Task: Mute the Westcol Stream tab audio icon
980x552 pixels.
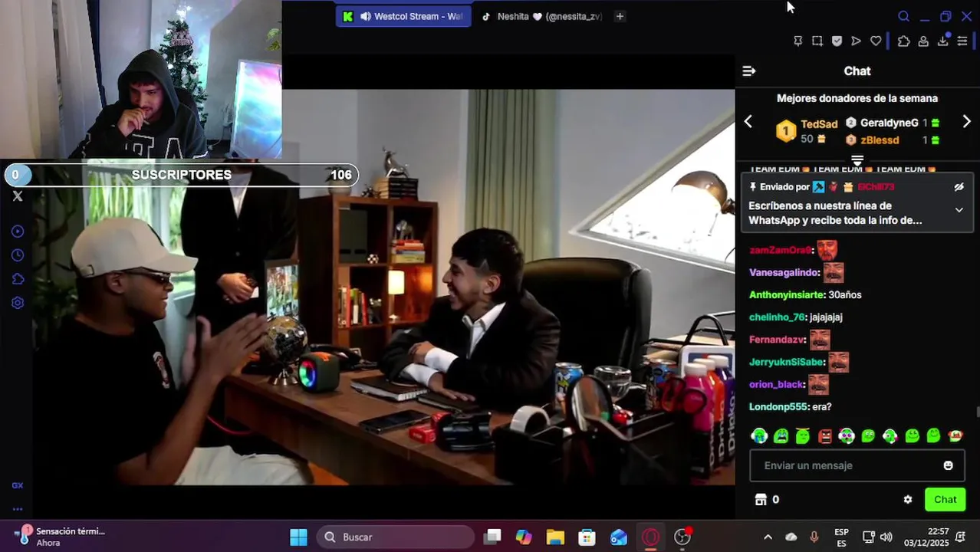Action: [x=366, y=16]
